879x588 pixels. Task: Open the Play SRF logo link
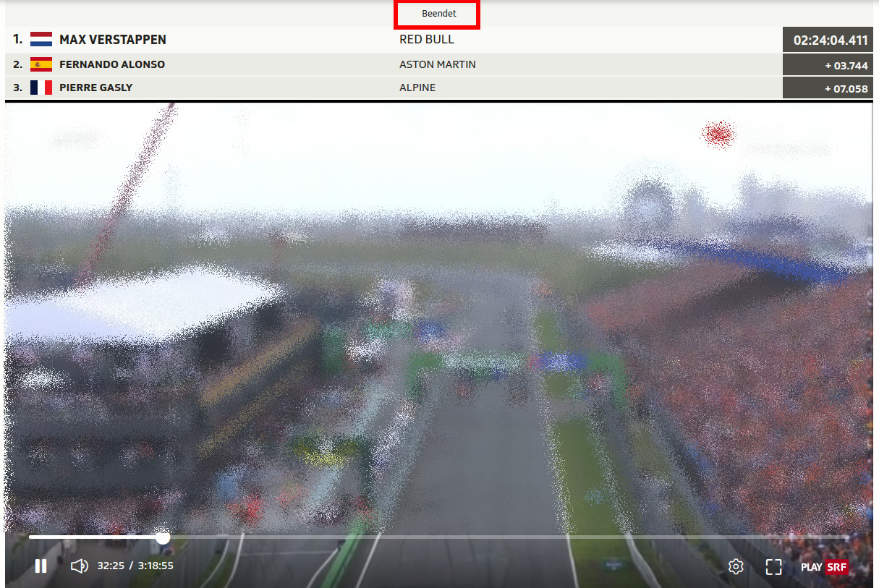pyautogui.click(x=824, y=567)
